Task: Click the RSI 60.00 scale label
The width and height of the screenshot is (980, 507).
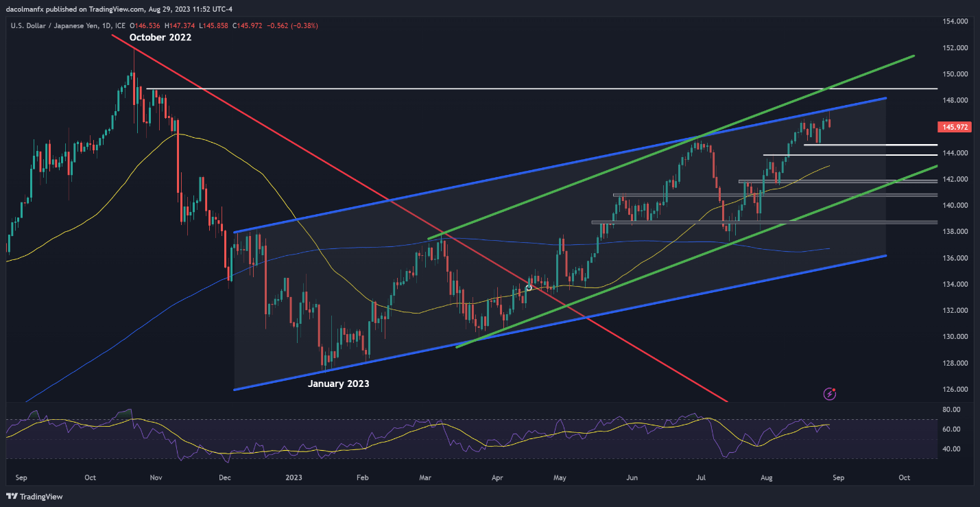Action: point(951,429)
